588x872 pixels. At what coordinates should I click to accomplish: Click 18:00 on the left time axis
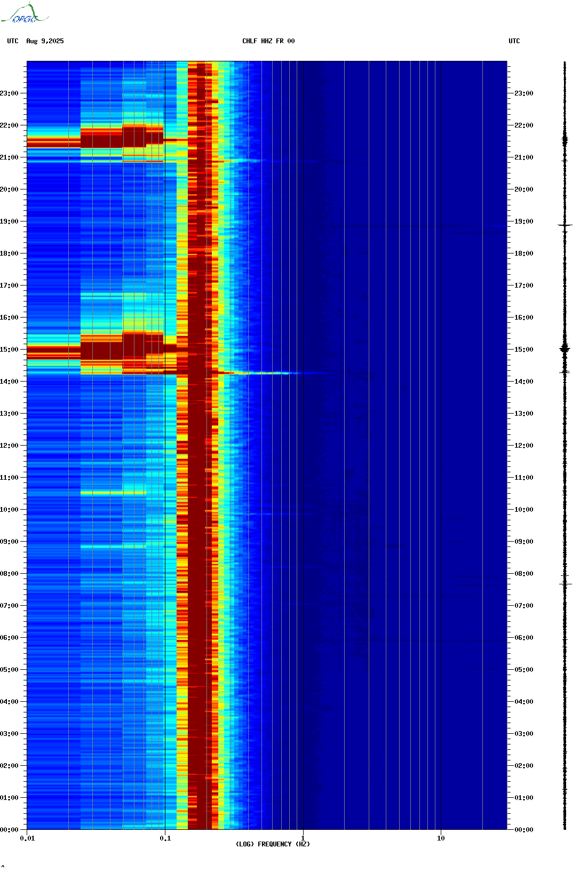tap(9, 253)
